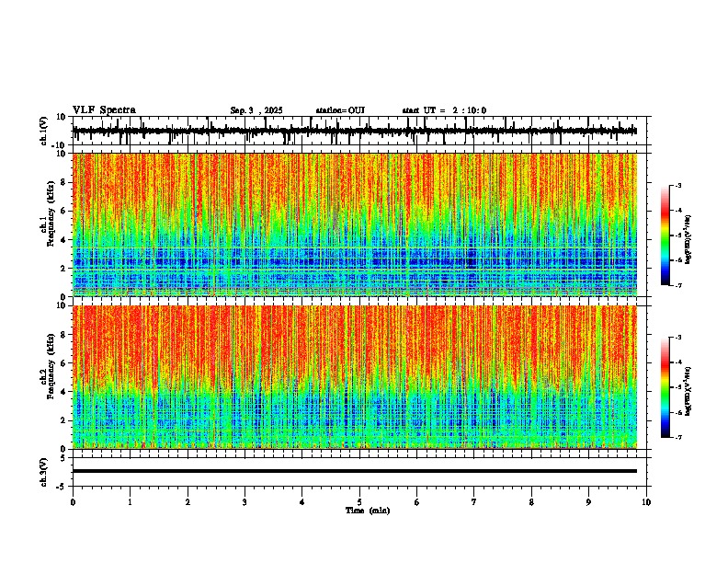Click the "ch.3(V)" axis label

[44, 472]
